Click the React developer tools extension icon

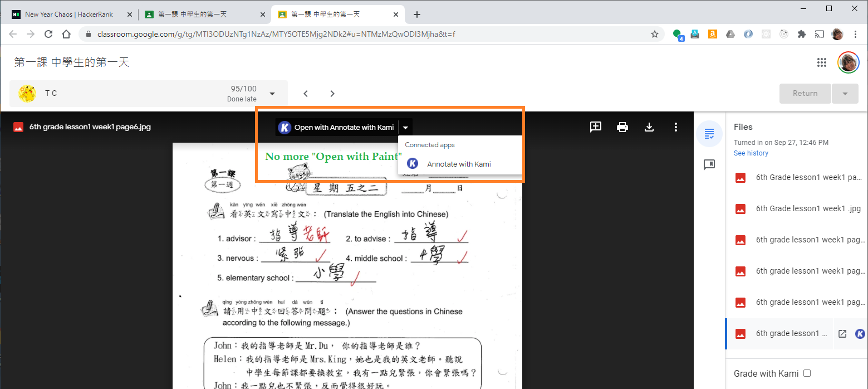click(x=766, y=34)
